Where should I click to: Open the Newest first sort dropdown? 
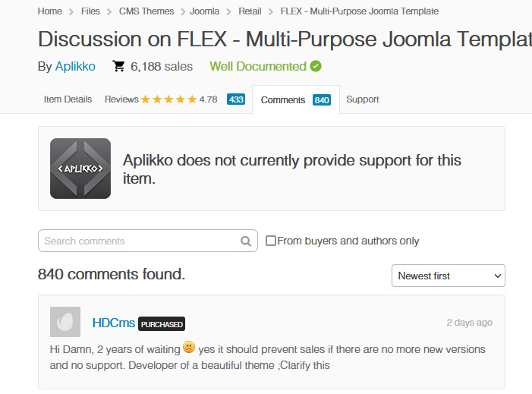click(449, 276)
